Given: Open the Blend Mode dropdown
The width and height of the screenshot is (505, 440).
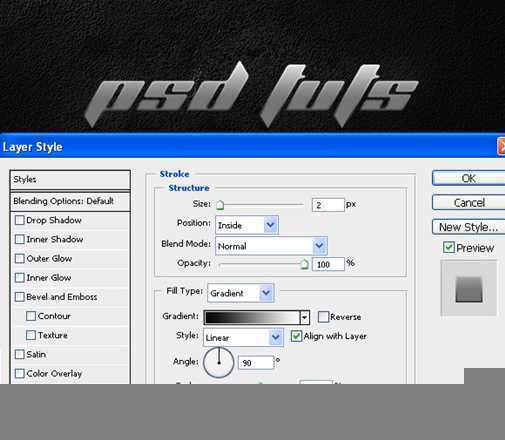Looking at the screenshot, I should coord(272,246).
